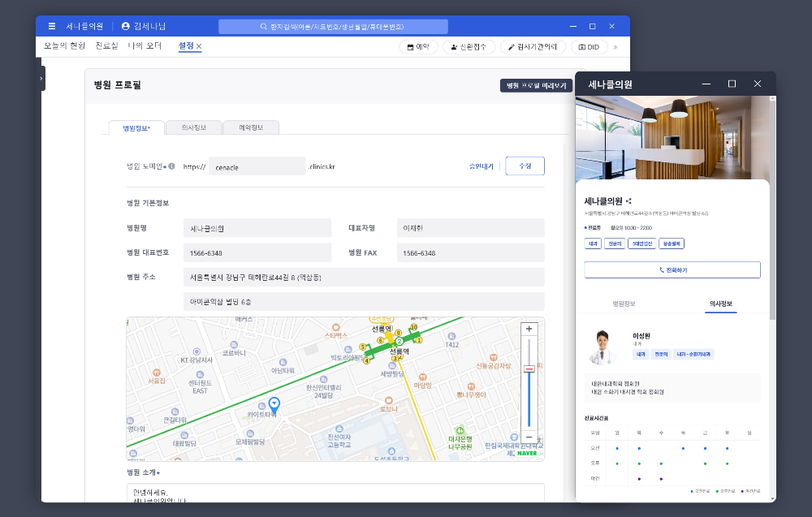Click the phone icon in 전화하기 button
The image size is (812, 517).
(x=661, y=270)
